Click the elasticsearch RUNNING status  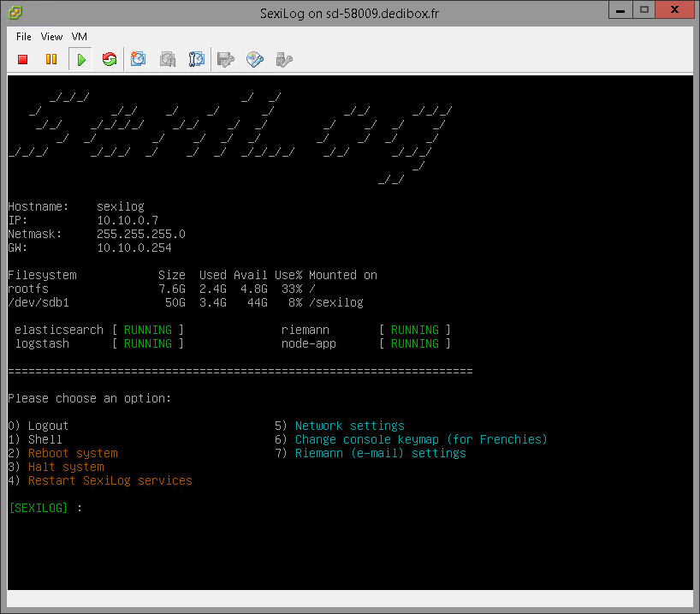(148, 330)
